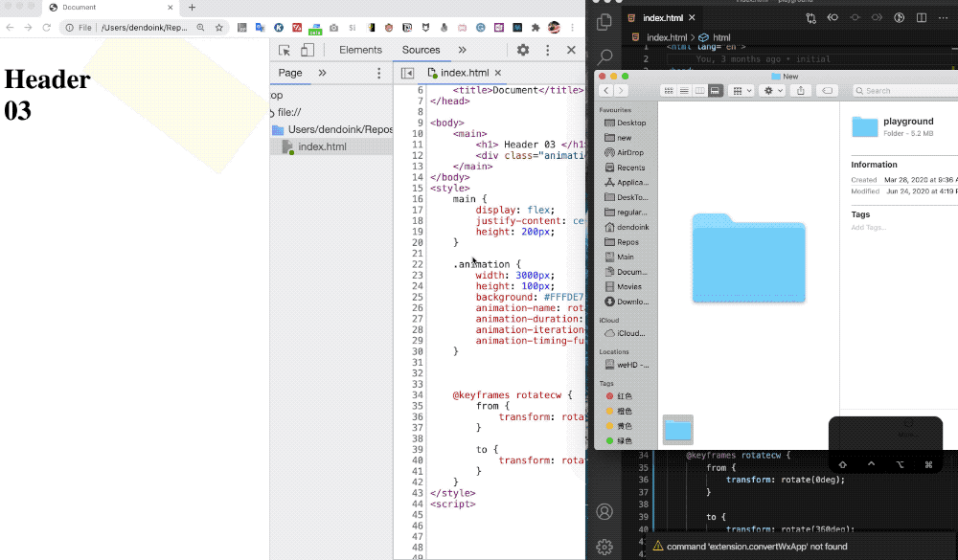The width and height of the screenshot is (958, 560).
Task: Open VS Code Explorer from activity bar
Action: (604, 21)
